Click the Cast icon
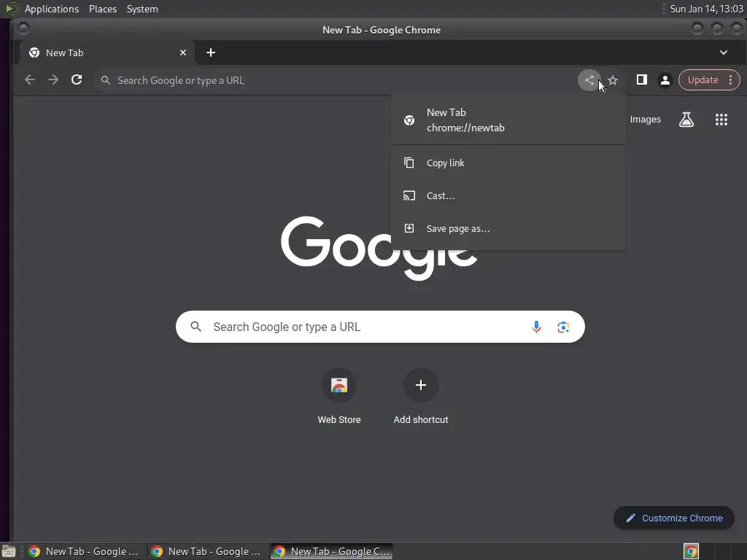Viewport: 747px width, 560px height. pos(409,195)
